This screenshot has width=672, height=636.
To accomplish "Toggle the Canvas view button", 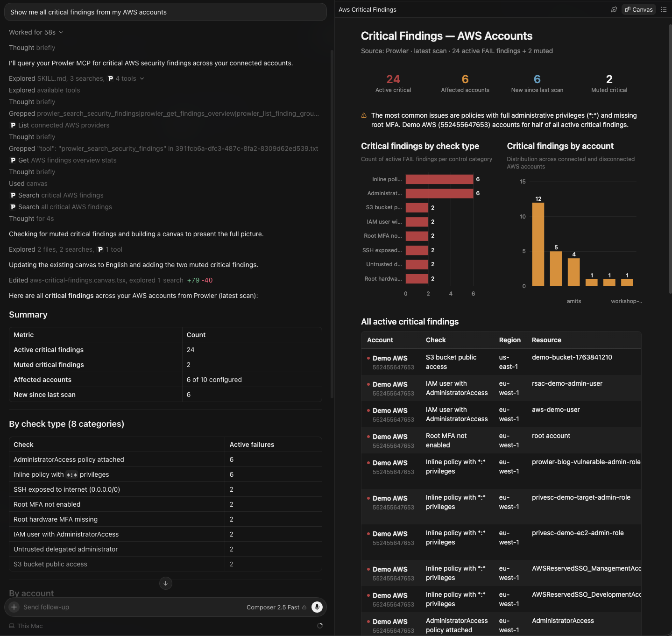I will click(x=639, y=9).
